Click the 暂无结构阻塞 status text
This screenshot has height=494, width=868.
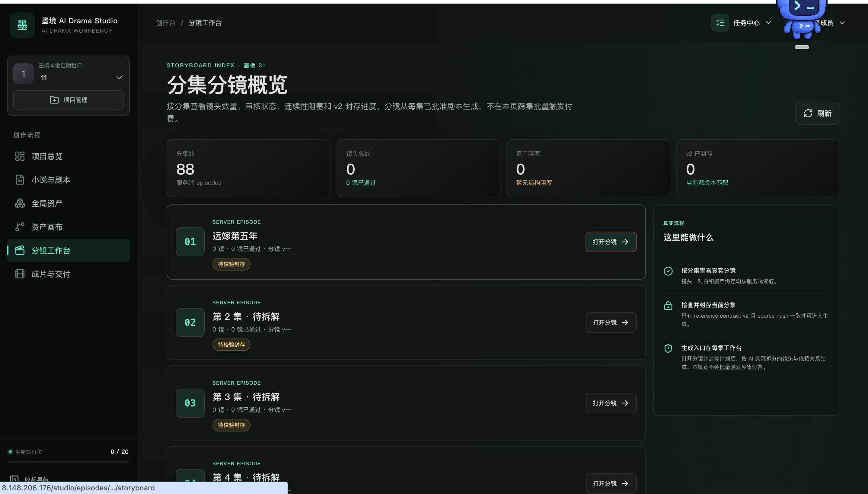point(534,183)
